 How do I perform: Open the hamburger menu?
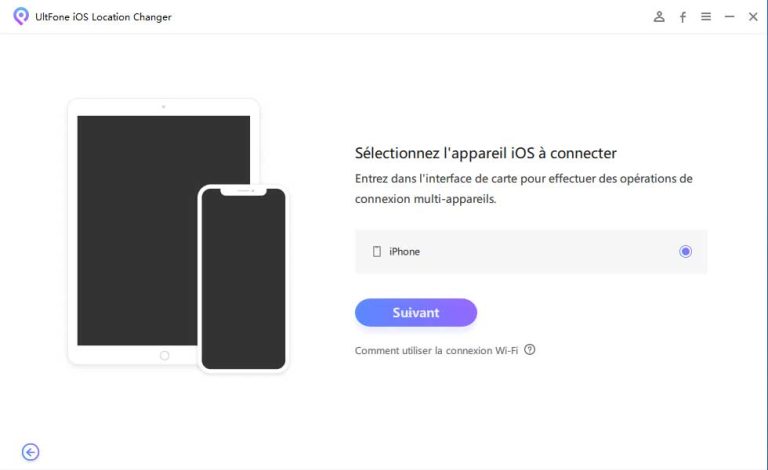click(x=706, y=17)
